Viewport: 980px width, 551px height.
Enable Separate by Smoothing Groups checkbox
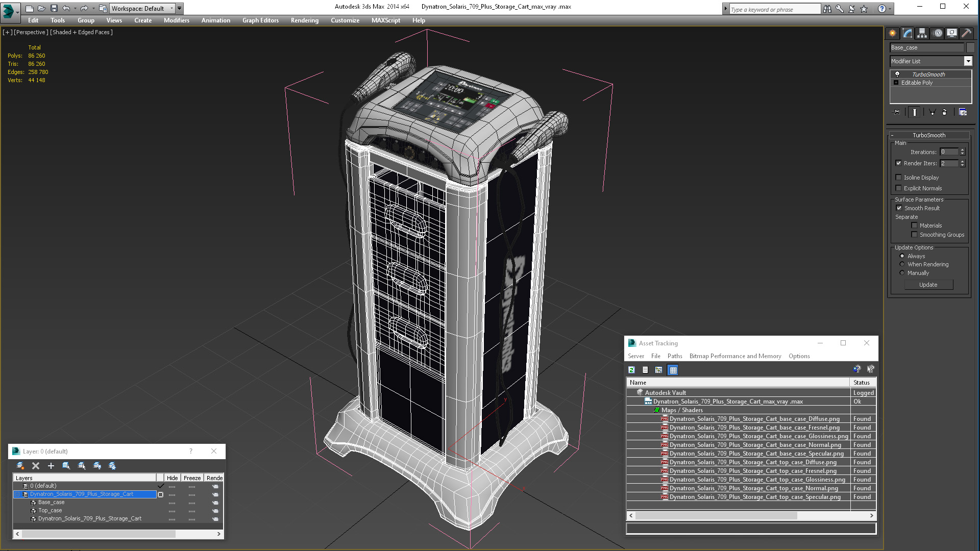point(914,235)
